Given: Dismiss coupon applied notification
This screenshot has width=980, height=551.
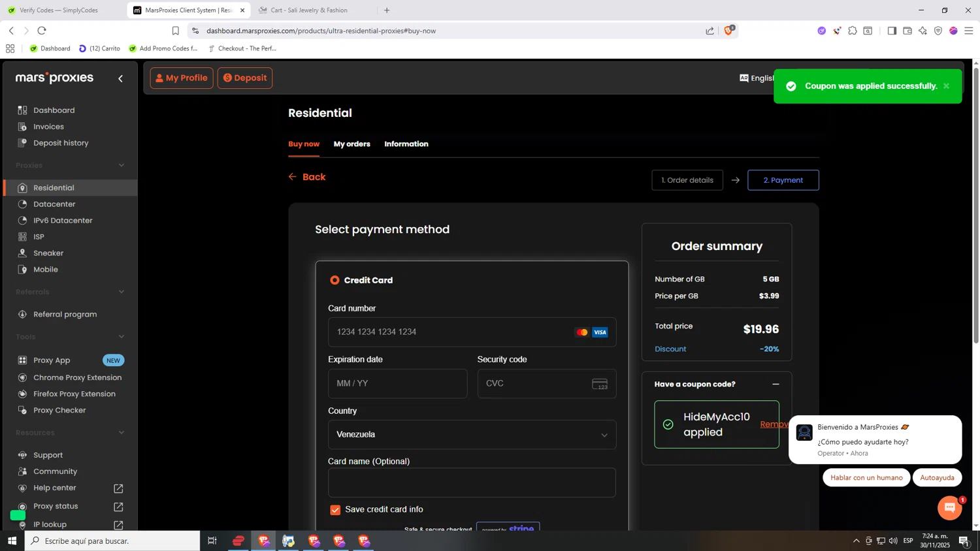Looking at the screenshot, I should [x=946, y=86].
